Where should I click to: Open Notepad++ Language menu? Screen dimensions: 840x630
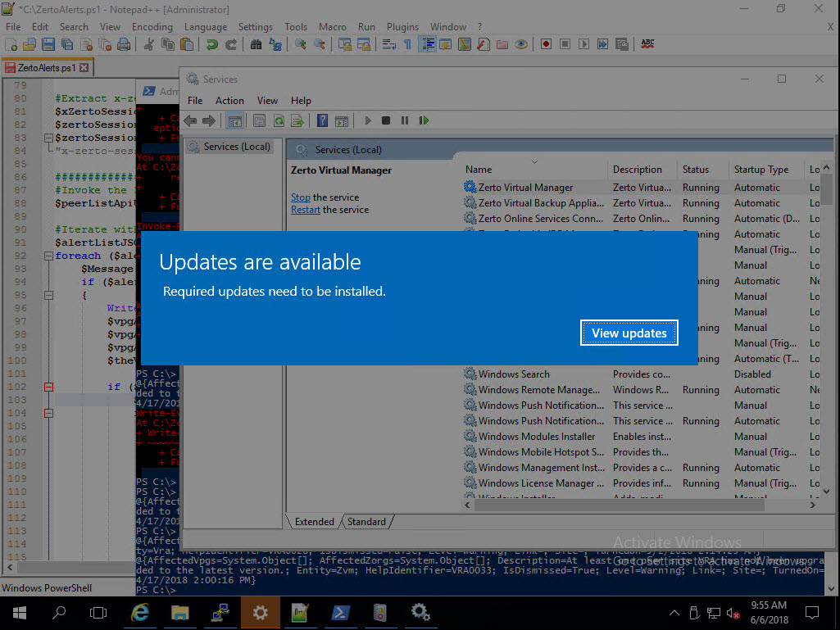pyautogui.click(x=205, y=27)
